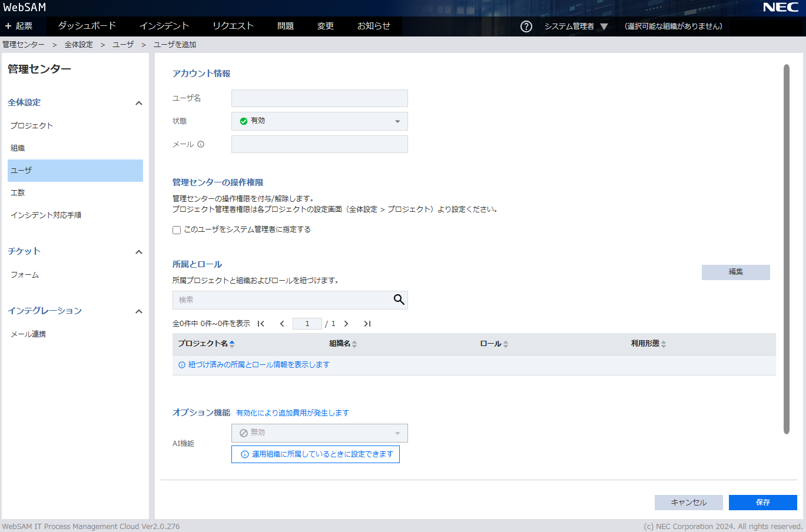Click the ユーザ名 input field
The width and height of the screenshot is (806, 532).
(320, 98)
